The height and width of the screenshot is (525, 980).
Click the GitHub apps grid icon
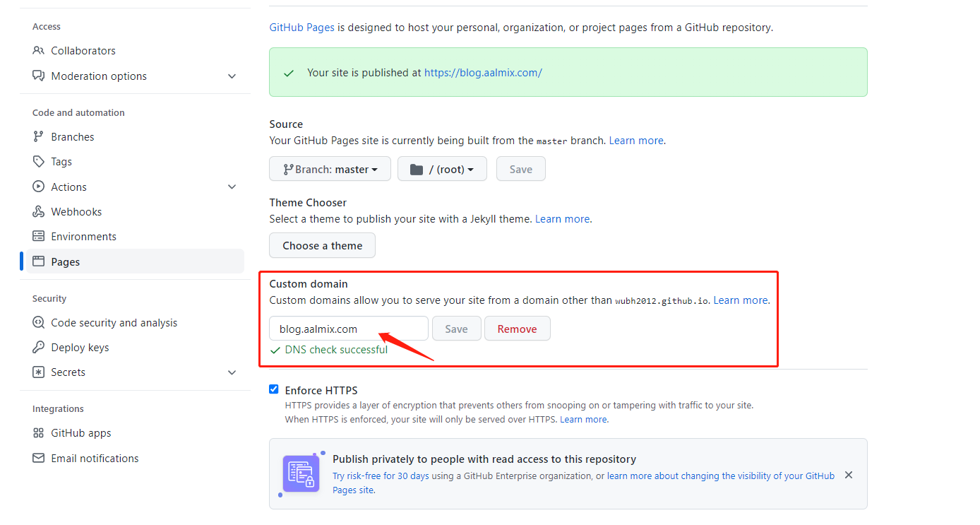pos(38,433)
